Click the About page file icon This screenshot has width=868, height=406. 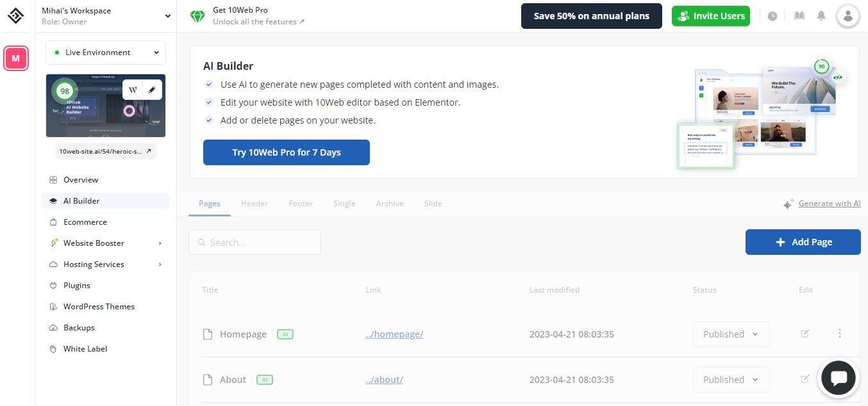pyautogui.click(x=207, y=380)
